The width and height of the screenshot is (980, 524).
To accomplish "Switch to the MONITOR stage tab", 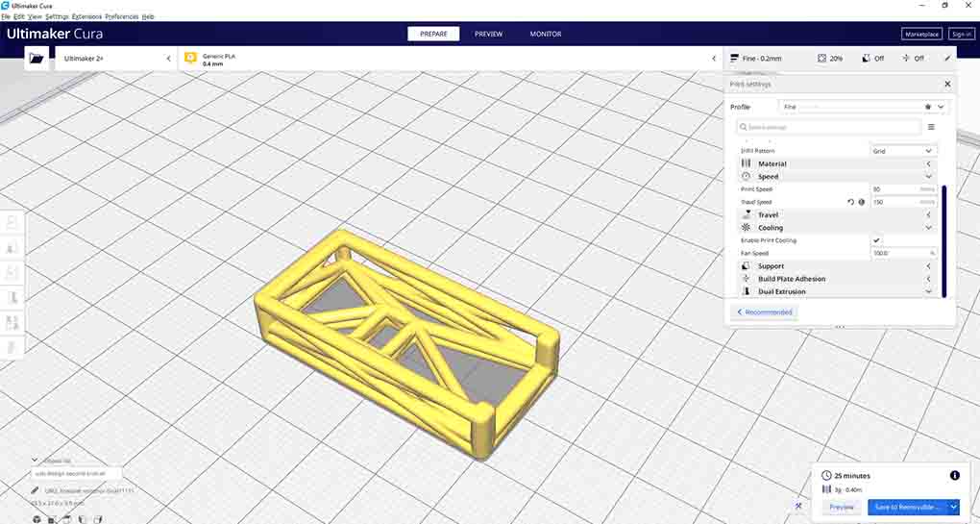I will pyautogui.click(x=546, y=34).
